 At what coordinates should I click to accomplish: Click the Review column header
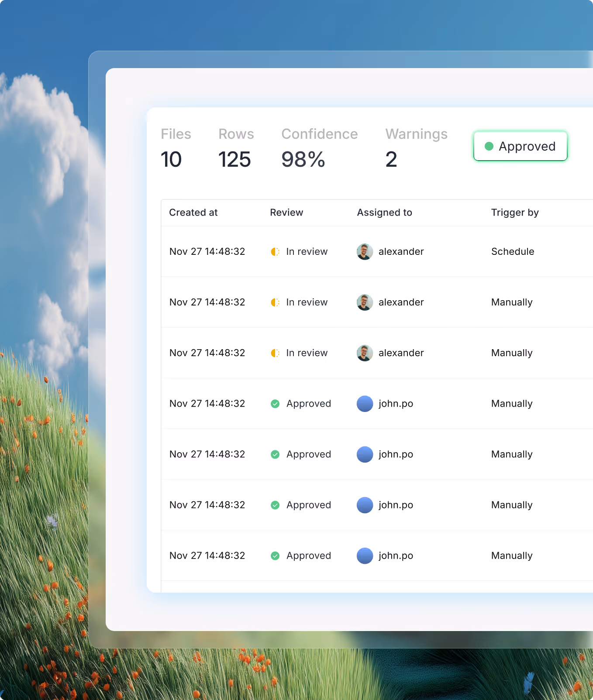pos(286,213)
